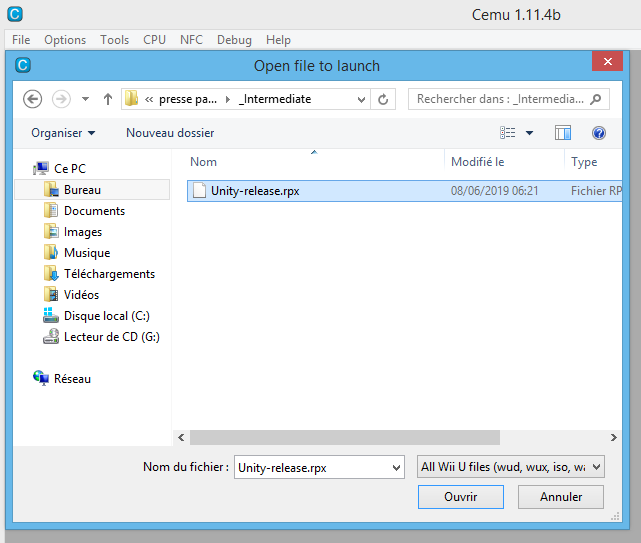Click the right arrow of horizontal scrollbar
This screenshot has height=543, width=641.
pyautogui.click(x=614, y=438)
